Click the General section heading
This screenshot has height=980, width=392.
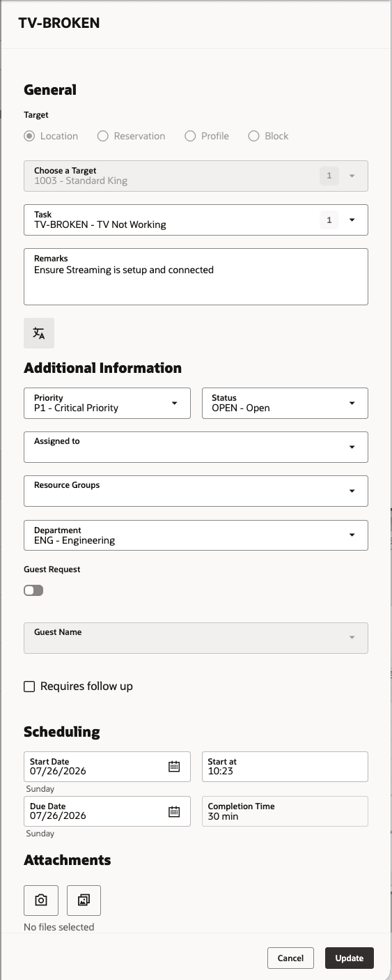50,89
